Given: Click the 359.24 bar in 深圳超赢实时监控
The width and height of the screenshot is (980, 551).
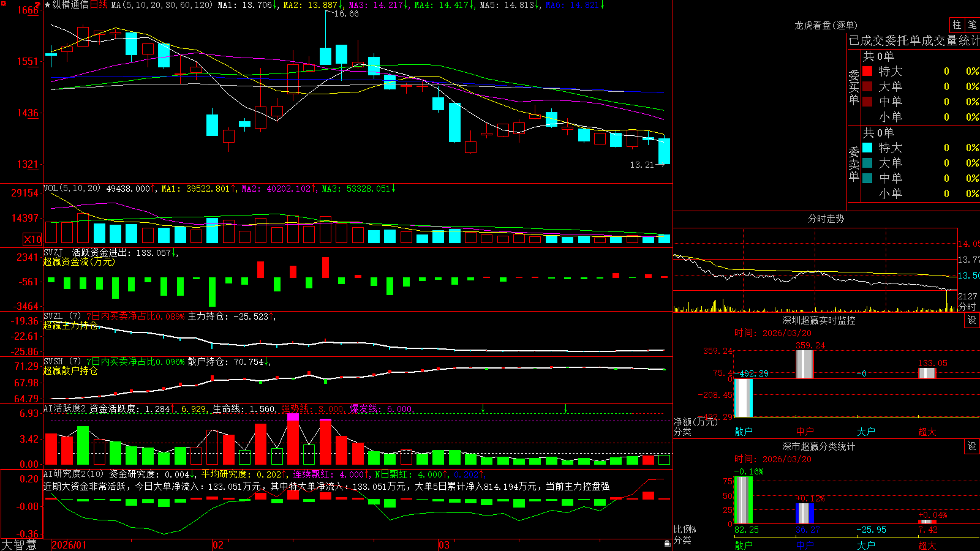Looking at the screenshot, I should [x=805, y=364].
